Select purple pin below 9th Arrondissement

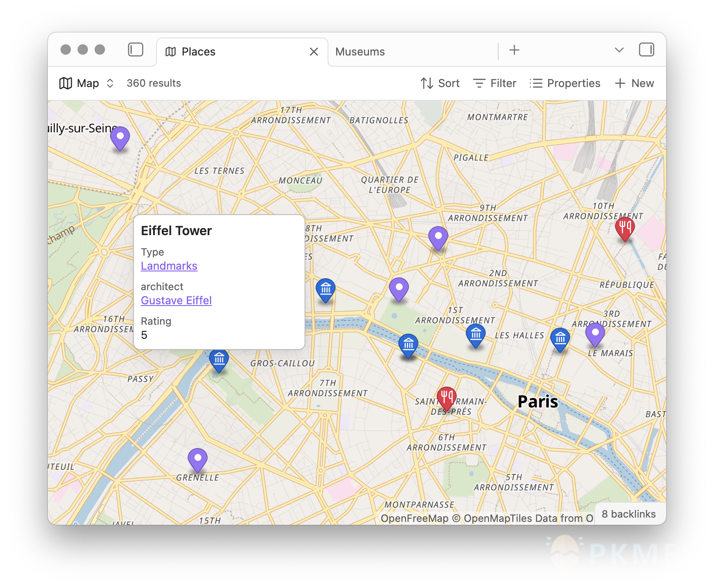(438, 239)
